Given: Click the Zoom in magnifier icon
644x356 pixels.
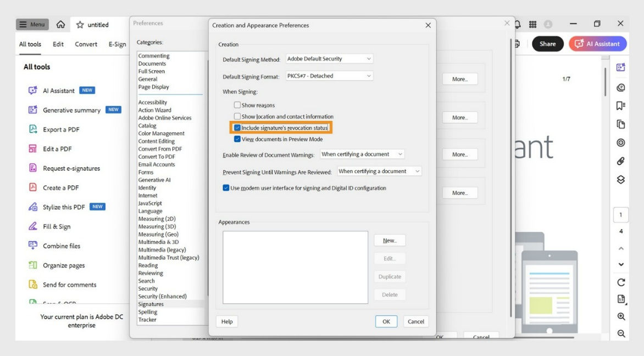Looking at the screenshot, I should point(620,316).
